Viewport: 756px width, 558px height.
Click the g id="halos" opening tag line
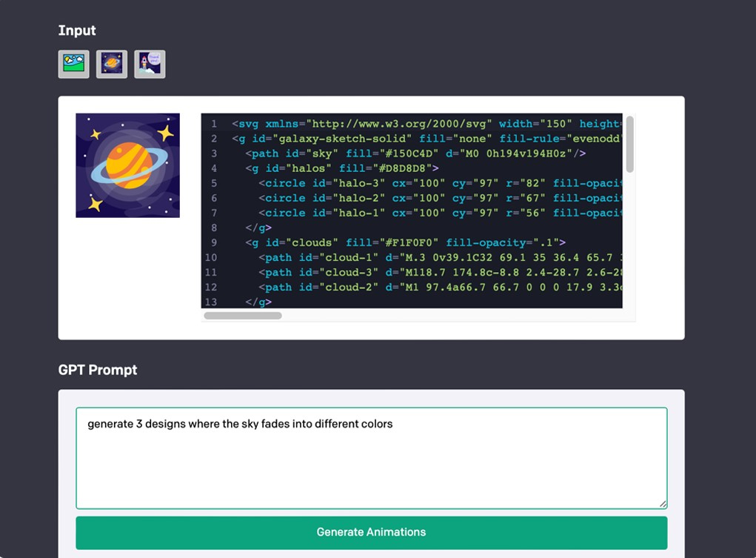click(342, 168)
